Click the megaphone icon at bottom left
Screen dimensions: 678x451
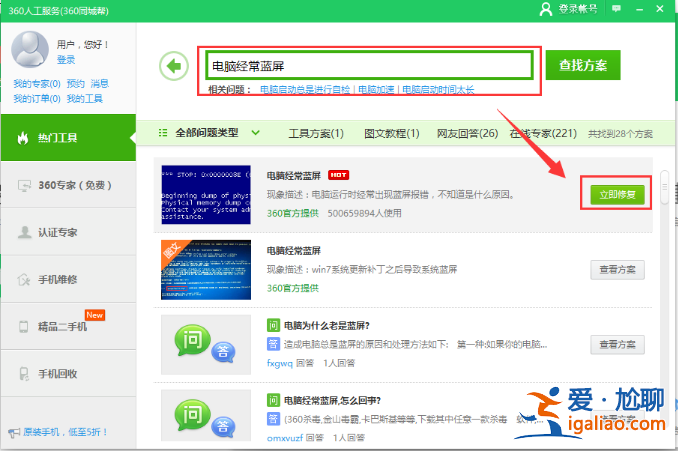[x=14, y=432]
